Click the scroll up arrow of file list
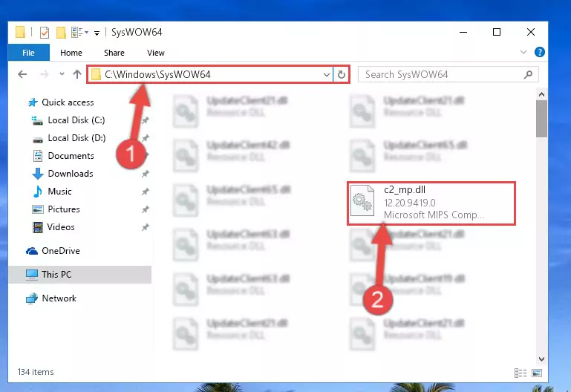Screen dimensions: 571x392 541,94
